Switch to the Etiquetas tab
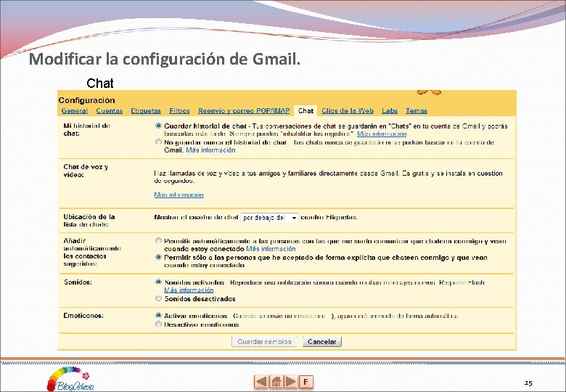Image resolution: width=566 pixels, height=392 pixels. coord(146,111)
